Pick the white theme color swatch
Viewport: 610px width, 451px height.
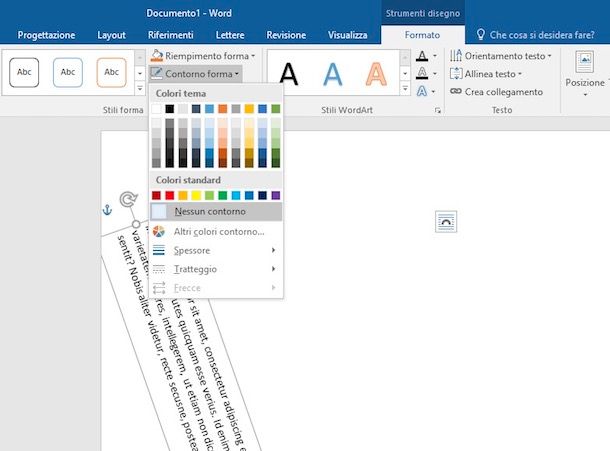(156, 109)
